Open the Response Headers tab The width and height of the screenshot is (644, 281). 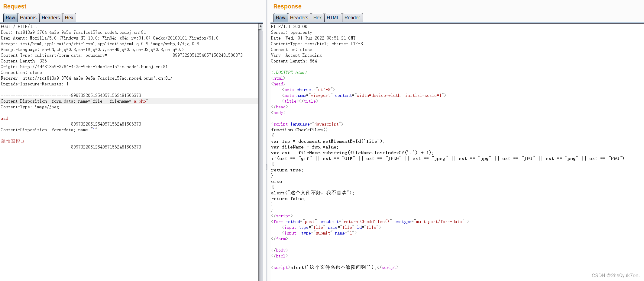click(299, 18)
